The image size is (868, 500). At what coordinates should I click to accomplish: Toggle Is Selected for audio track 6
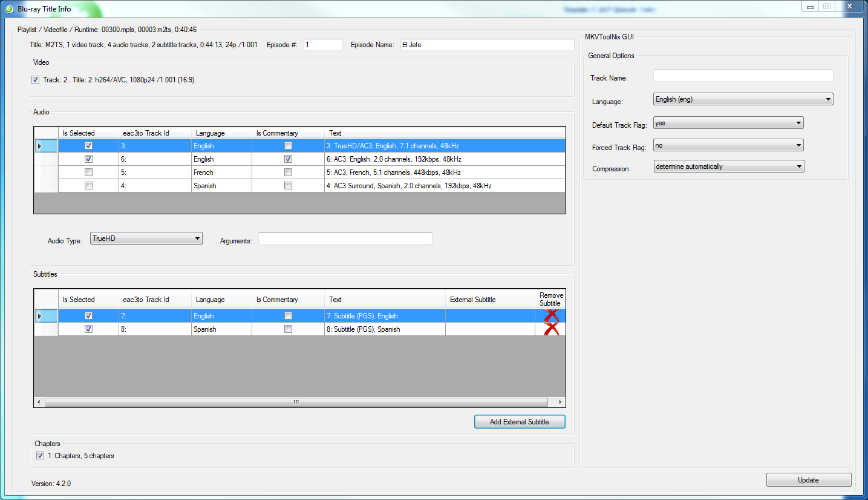point(88,159)
